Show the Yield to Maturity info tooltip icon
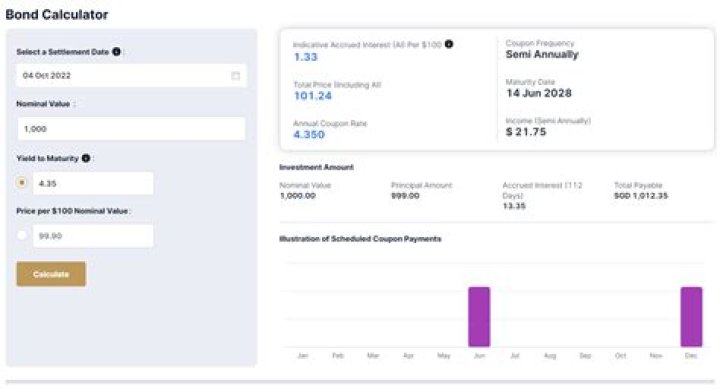Screen dimensions: 720x389 [86, 158]
